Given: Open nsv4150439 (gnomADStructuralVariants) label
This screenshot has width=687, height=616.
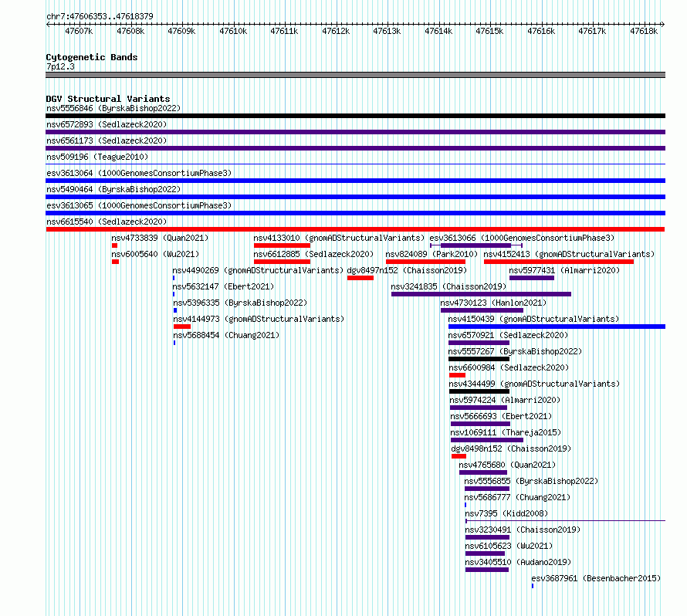Looking at the screenshot, I should coord(533,319).
